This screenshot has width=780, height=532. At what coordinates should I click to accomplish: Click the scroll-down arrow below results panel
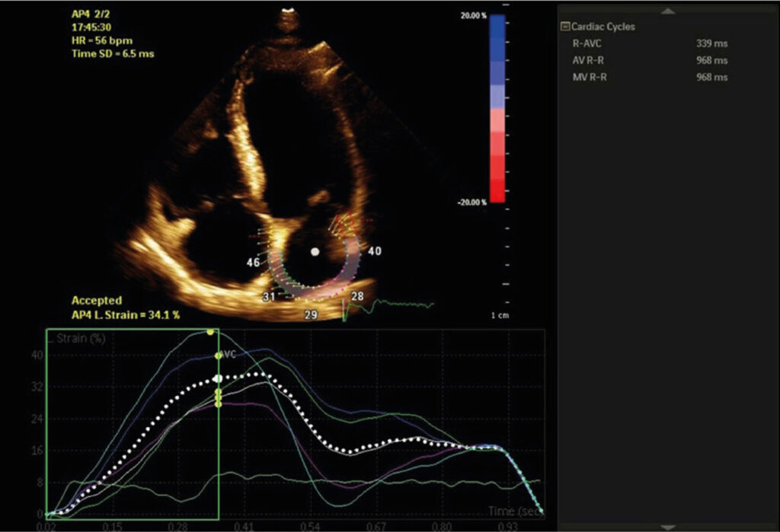point(668,527)
